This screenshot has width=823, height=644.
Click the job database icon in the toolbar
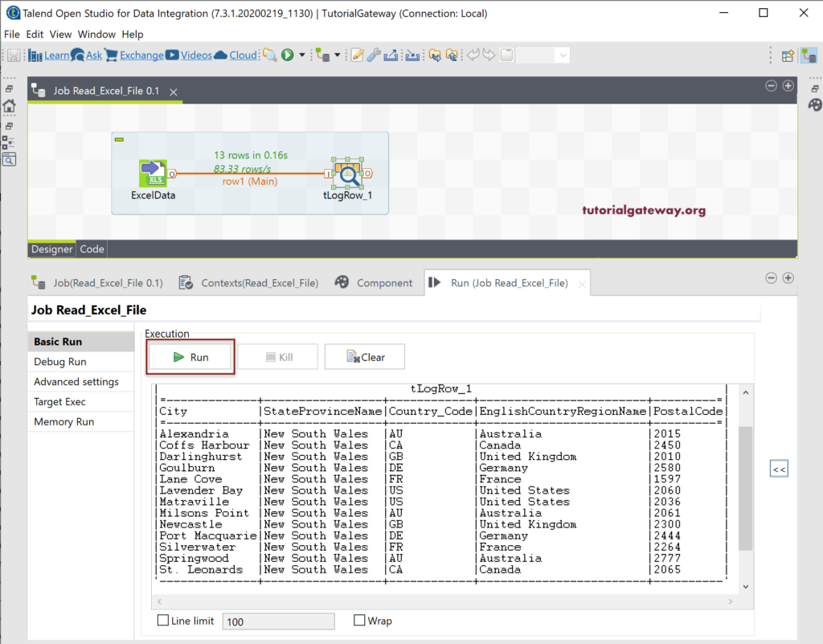(x=322, y=55)
